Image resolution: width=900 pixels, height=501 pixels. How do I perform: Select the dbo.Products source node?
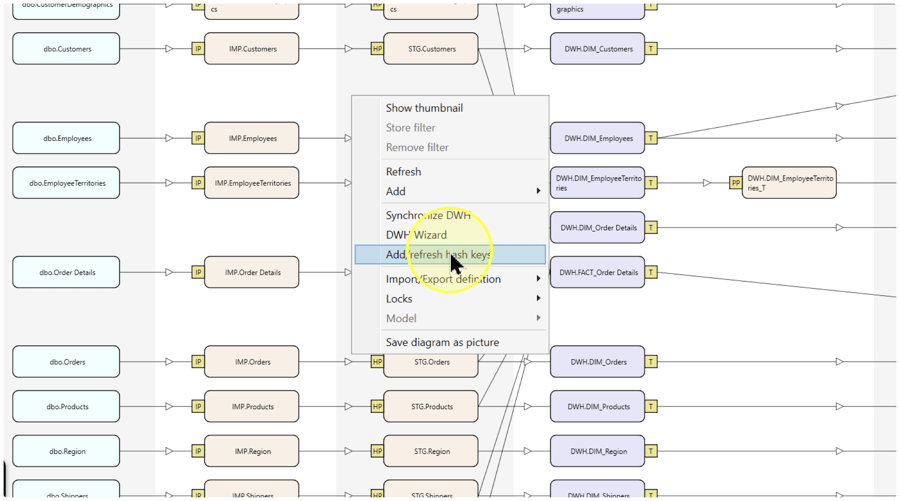coord(66,406)
